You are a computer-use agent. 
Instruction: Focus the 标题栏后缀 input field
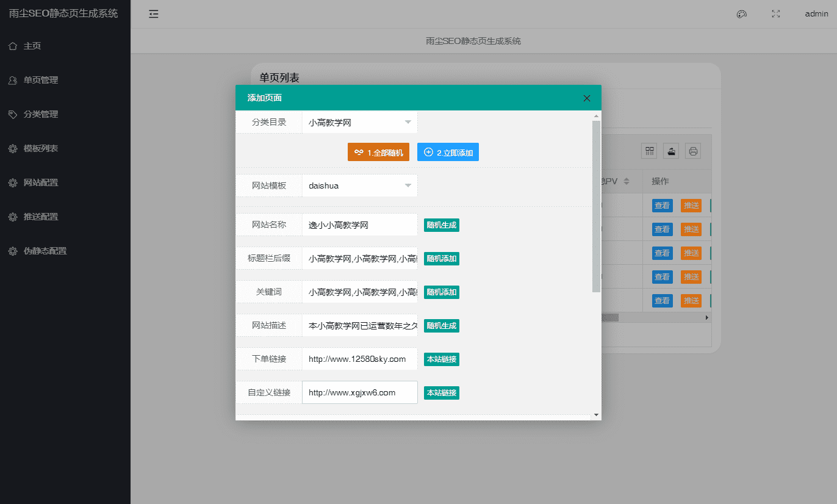pyautogui.click(x=360, y=258)
